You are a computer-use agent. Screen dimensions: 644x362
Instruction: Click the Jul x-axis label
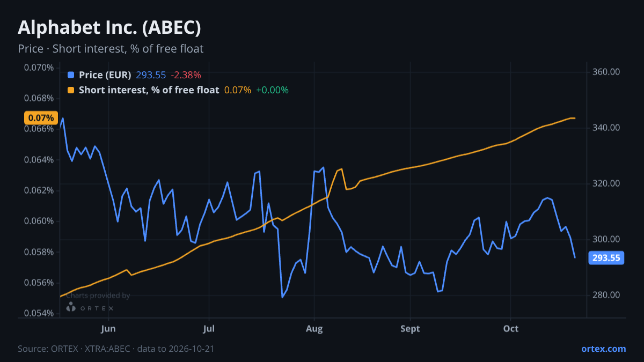[x=209, y=329]
